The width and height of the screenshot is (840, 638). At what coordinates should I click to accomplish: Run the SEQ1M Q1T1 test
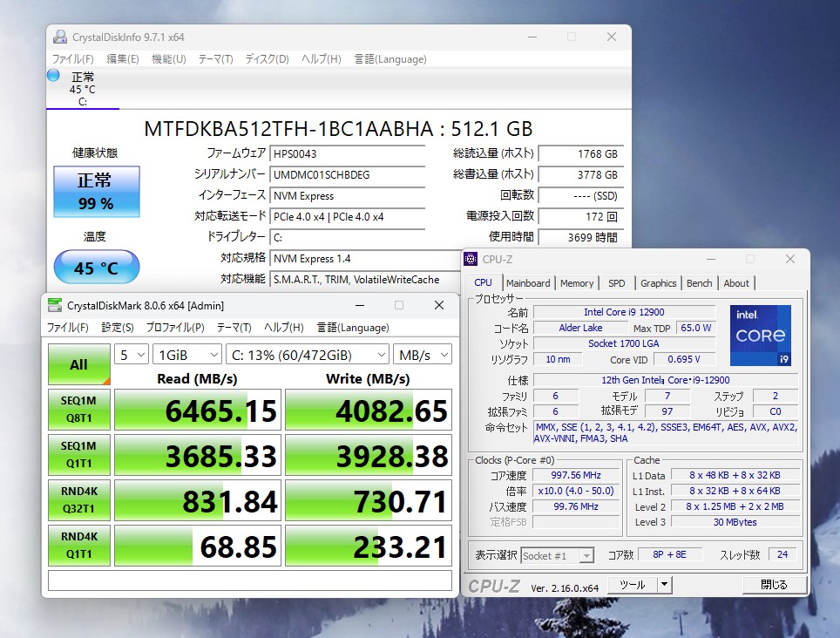click(78, 455)
